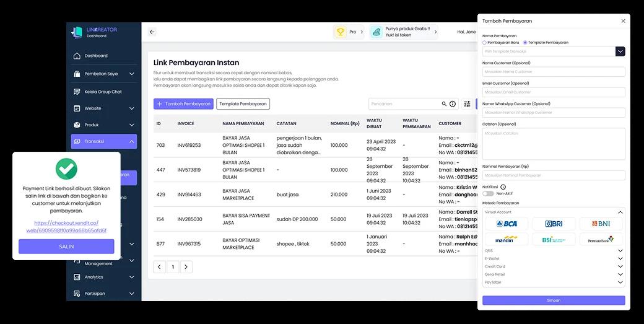Image resolution: width=644 pixels, height=324 pixels.
Task: Click the Notifikasi info icon
Action: tap(503, 187)
